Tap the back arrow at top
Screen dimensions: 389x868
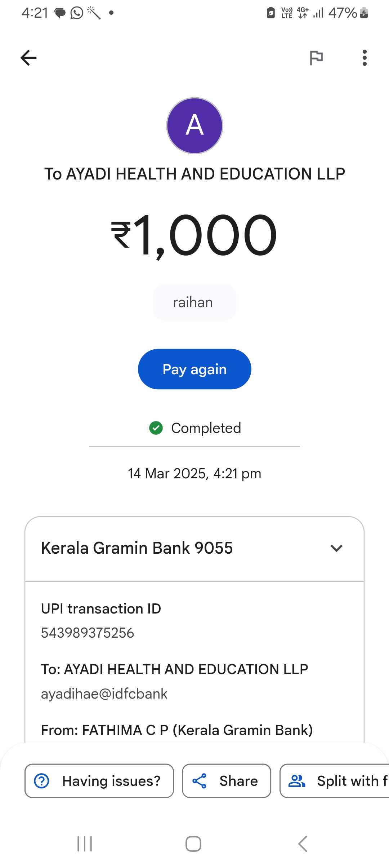[x=28, y=58]
